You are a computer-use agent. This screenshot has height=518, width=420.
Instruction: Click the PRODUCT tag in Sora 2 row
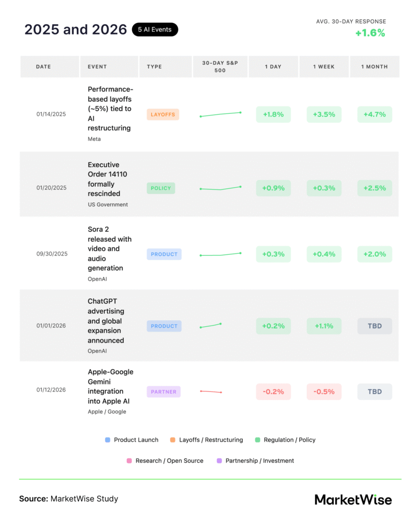coord(164,254)
